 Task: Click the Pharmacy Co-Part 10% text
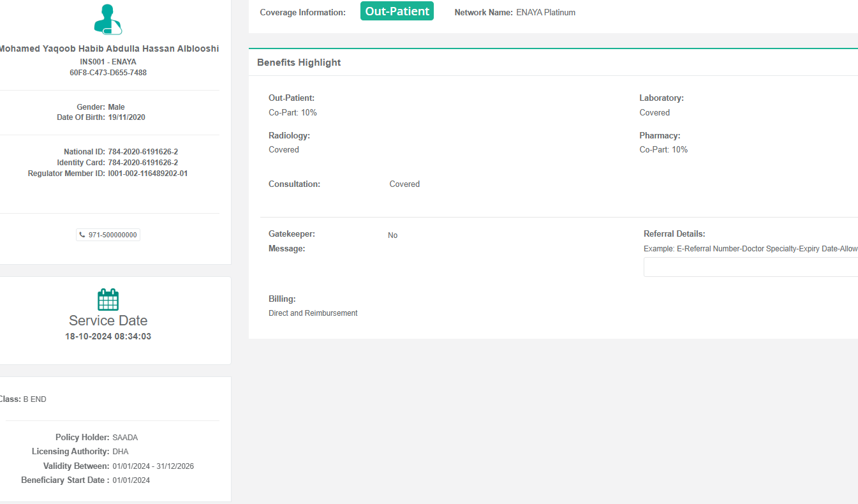[663, 150]
